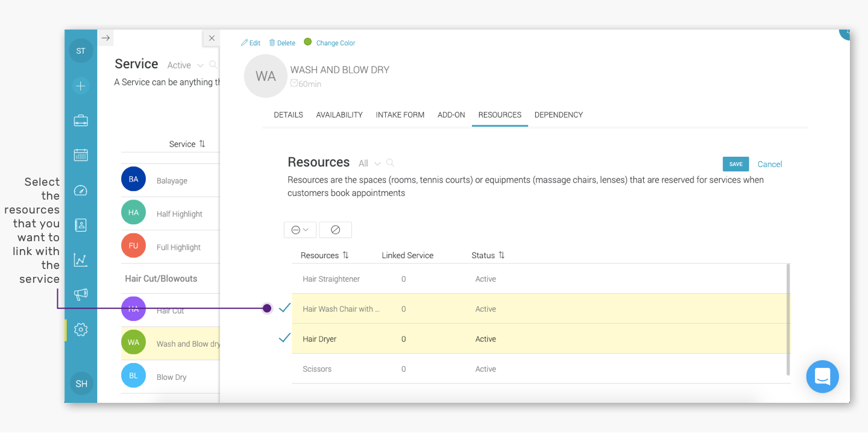Screen dimensions: 868x433
Task: Uncheck the Hair Dryer resource
Action: [x=285, y=338]
